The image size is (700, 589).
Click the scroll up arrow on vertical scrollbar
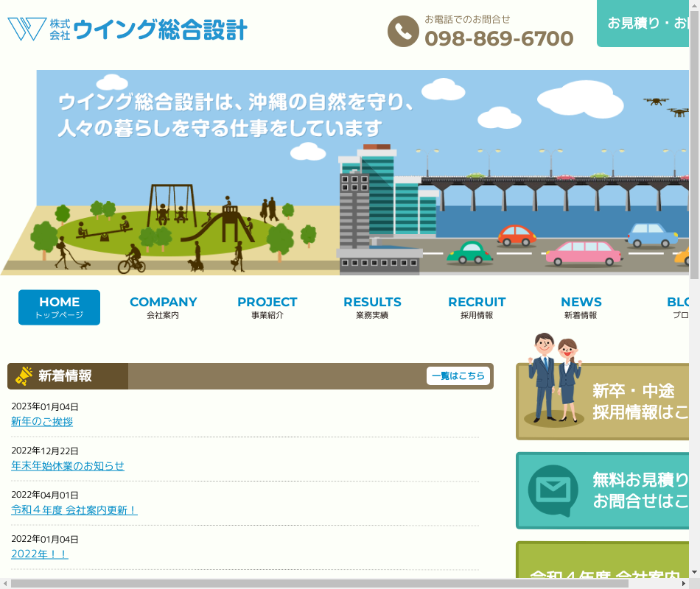point(694,5)
